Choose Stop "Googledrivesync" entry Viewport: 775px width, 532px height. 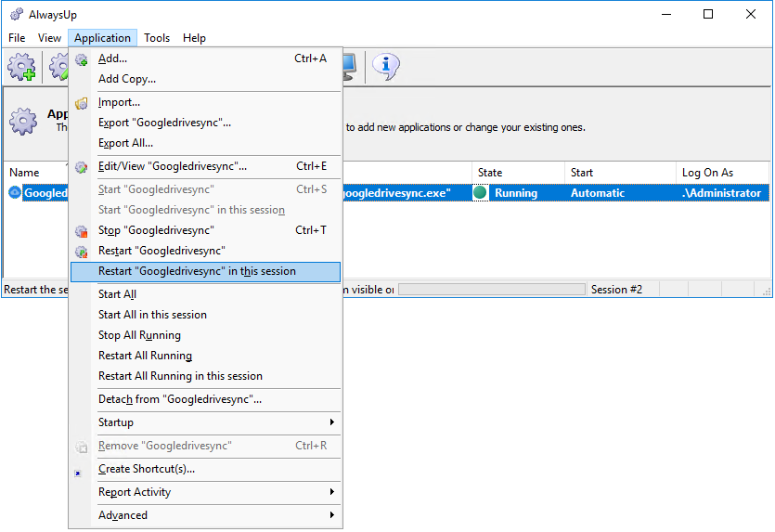pyautogui.click(x=205, y=230)
